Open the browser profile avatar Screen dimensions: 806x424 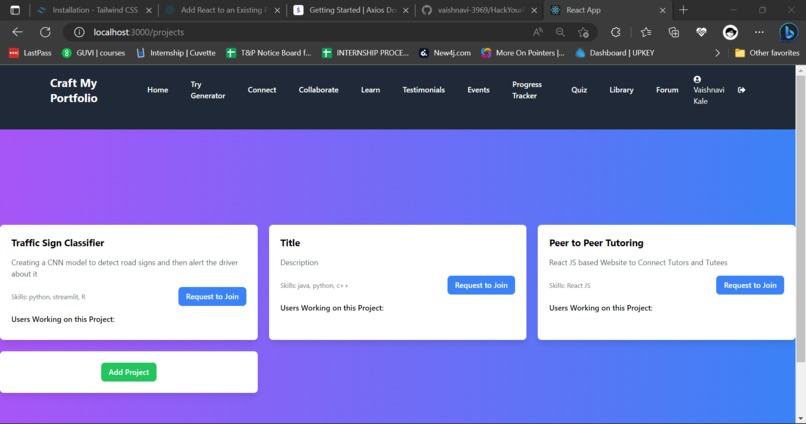(x=730, y=32)
